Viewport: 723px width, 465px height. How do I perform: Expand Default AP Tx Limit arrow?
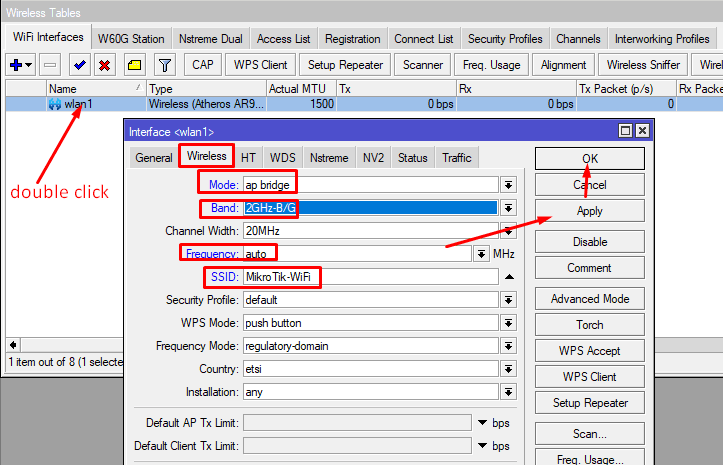(482, 423)
